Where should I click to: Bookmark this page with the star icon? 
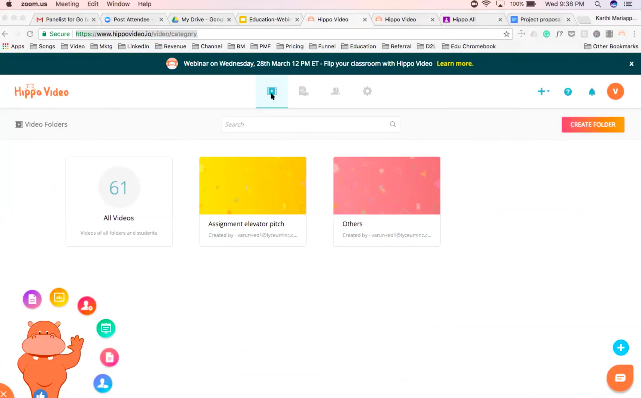tap(506, 34)
